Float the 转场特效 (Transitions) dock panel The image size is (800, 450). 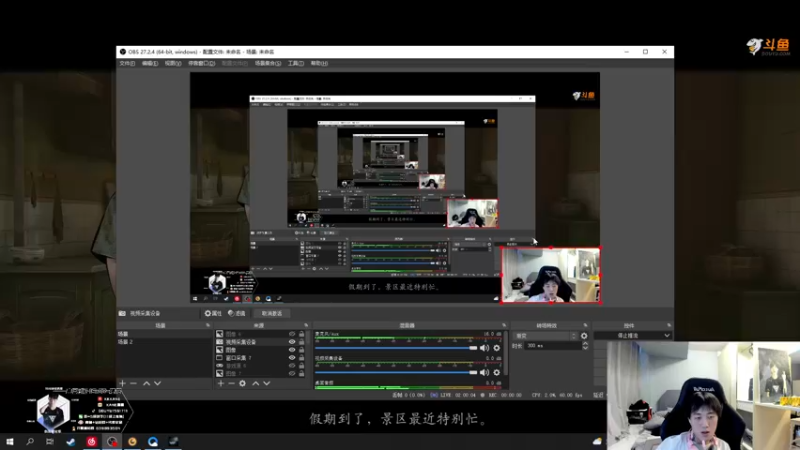click(x=585, y=325)
